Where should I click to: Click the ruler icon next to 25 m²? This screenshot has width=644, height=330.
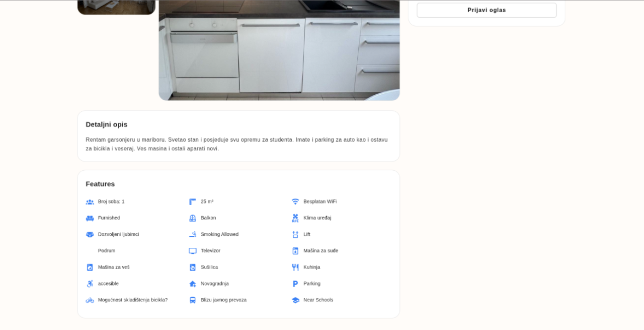[x=193, y=202]
